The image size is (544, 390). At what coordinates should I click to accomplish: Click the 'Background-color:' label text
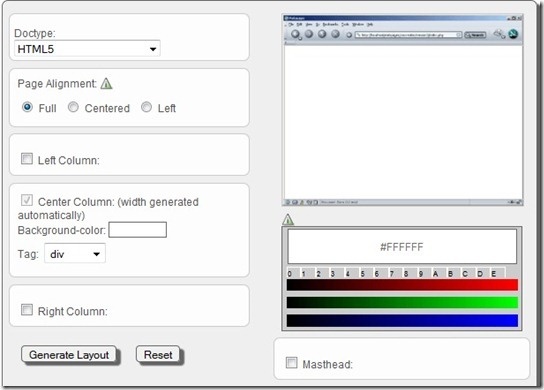62,230
